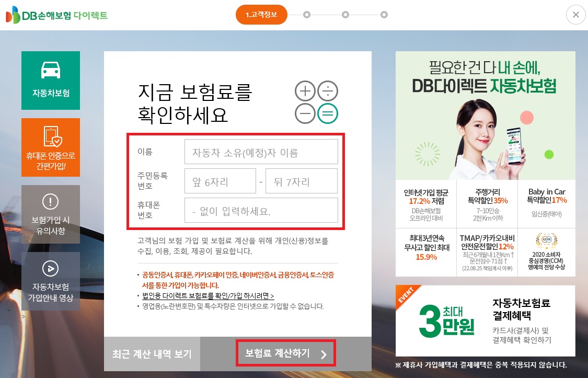588x378 pixels.
Task: Click the small arrow below left sidebar
Action: [x=24, y=316]
